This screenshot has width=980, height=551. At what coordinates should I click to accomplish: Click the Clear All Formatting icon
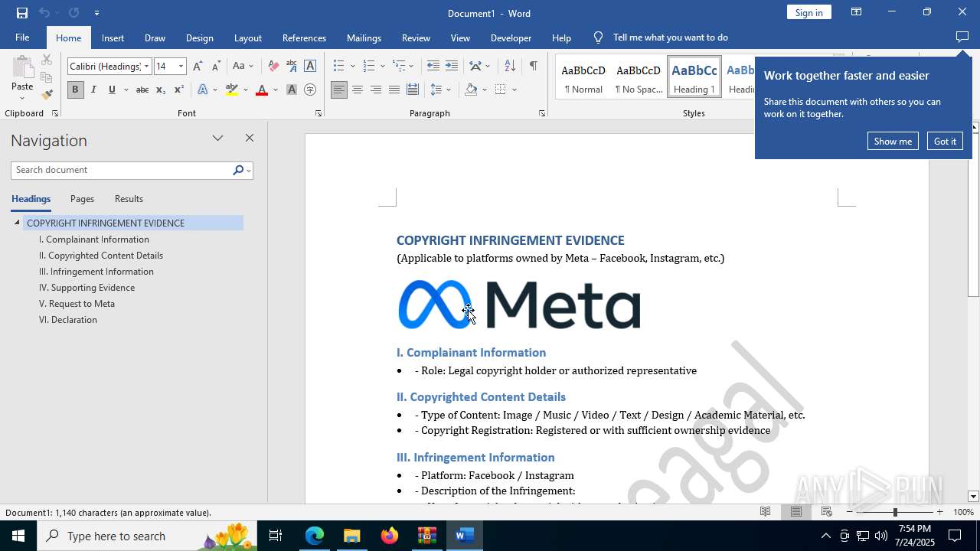[273, 67]
